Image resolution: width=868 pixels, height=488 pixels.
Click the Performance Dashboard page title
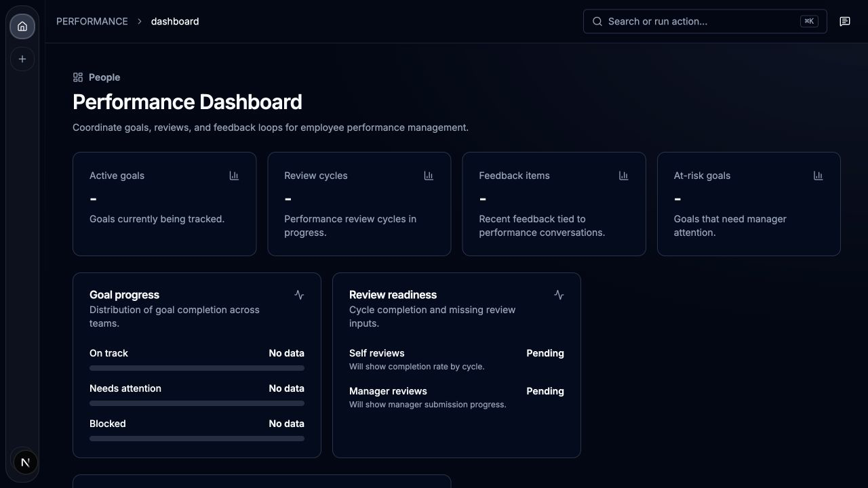pyautogui.click(x=187, y=102)
